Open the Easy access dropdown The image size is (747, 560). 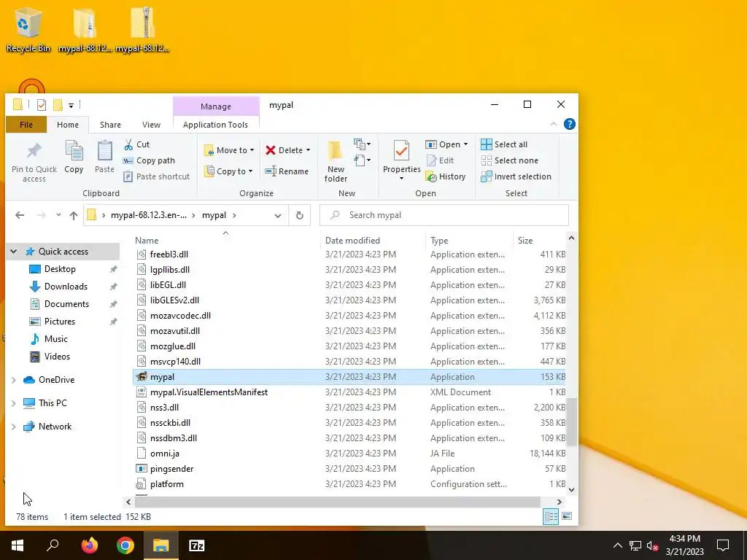coord(363,160)
